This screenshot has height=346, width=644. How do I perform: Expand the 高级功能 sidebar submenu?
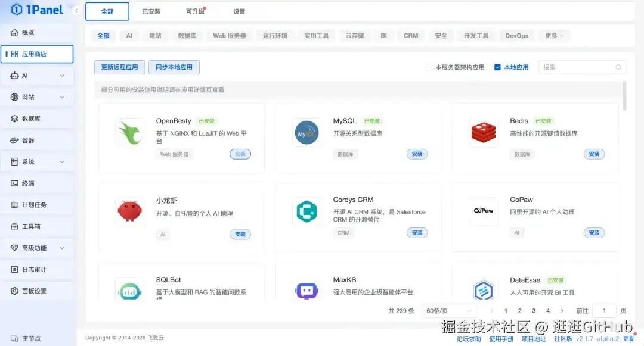pyautogui.click(x=62, y=248)
